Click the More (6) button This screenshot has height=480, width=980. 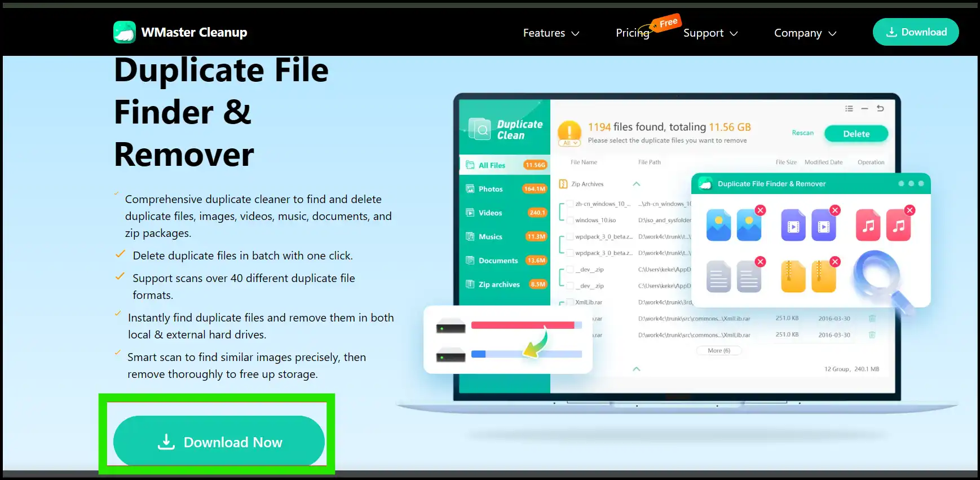point(719,351)
